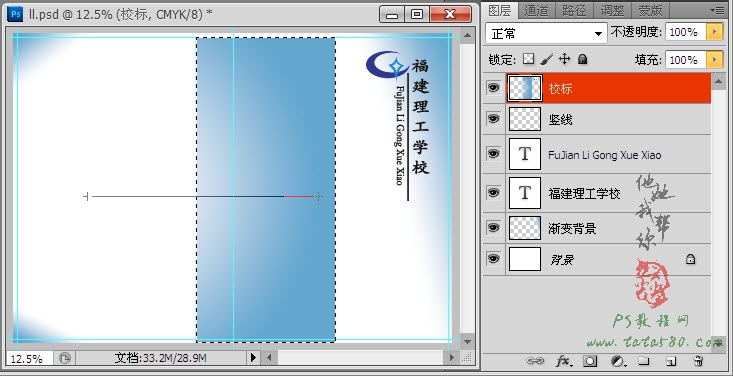Open the layers panel options menu icon
This screenshot has height=376, width=733.
click(x=716, y=10)
